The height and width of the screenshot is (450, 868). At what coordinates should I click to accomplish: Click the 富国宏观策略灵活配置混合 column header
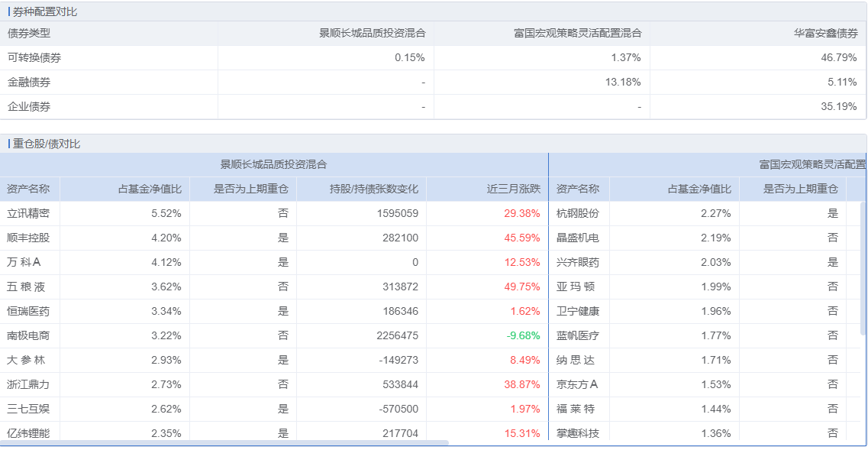578,34
